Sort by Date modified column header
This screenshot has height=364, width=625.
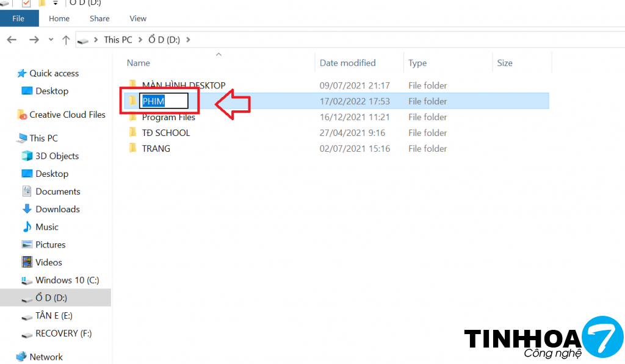tap(347, 63)
